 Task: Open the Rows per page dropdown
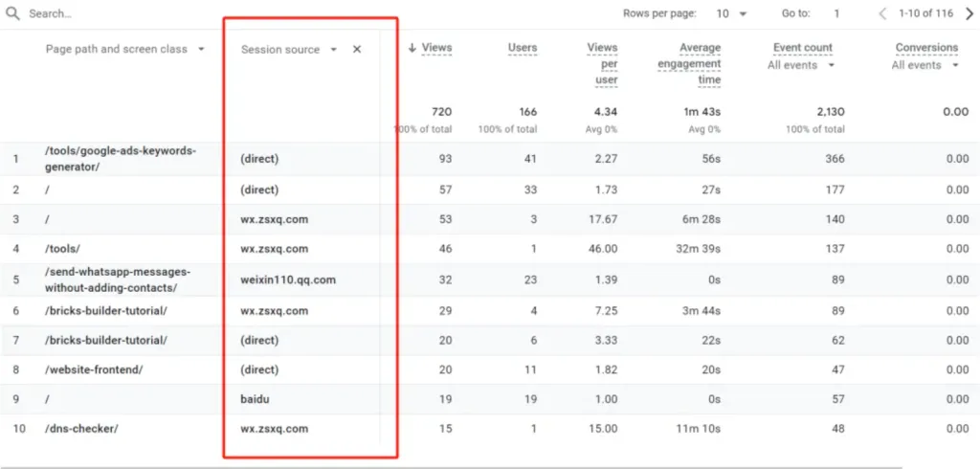pos(729,13)
